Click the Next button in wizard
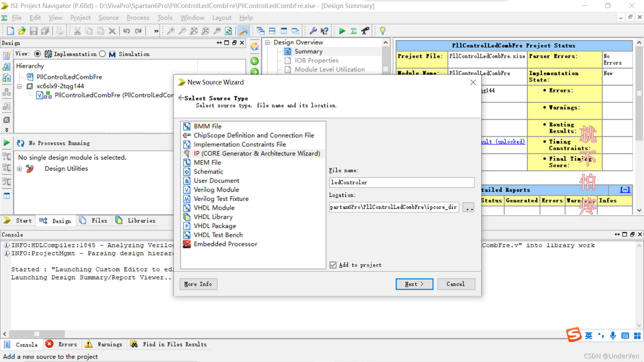This screenshot has width=644, height=362. tap(414, 284)
